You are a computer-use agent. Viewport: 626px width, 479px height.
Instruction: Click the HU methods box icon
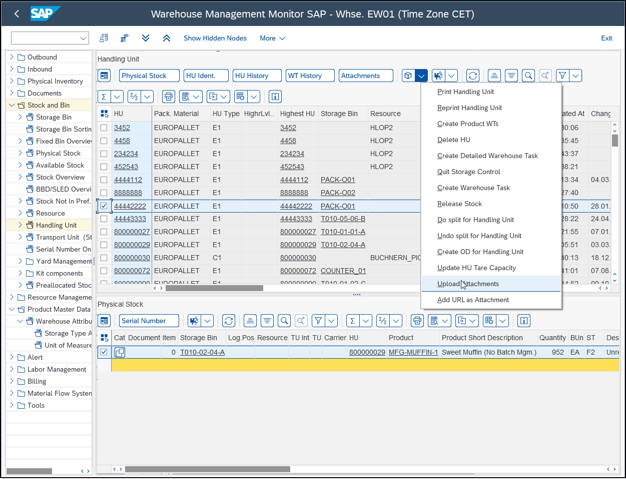coord(408,75)
